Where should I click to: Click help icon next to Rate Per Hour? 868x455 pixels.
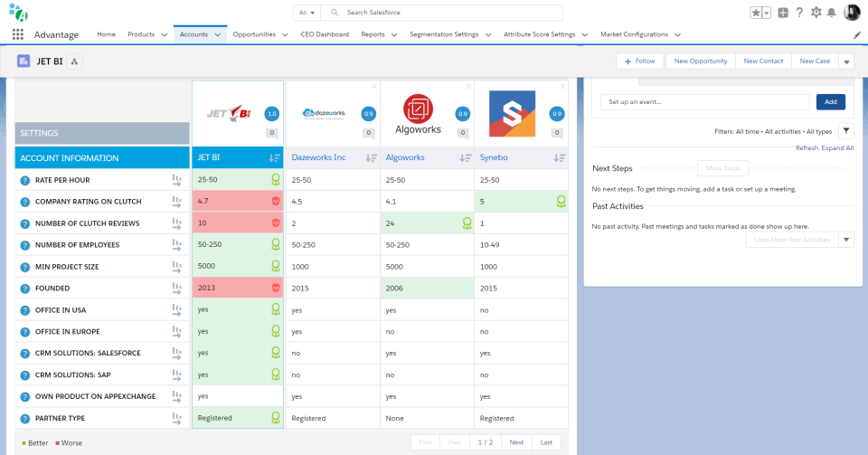[x=25, y=180]
